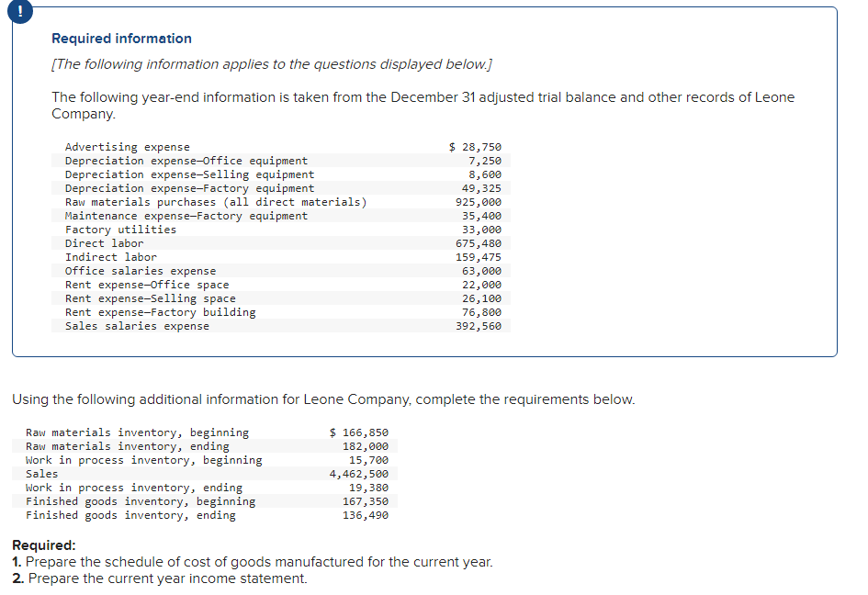
Task: Click the '$ 28,750' advertising amount
Action: 475,147
